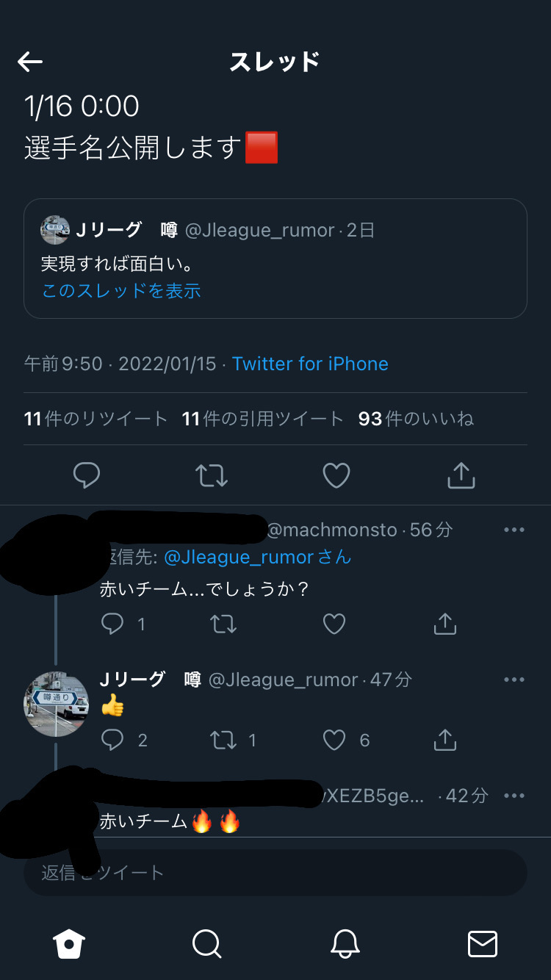
Task: Open the Home tab in bottom bar
Action: pyautogui.click(x=69, y=943)
